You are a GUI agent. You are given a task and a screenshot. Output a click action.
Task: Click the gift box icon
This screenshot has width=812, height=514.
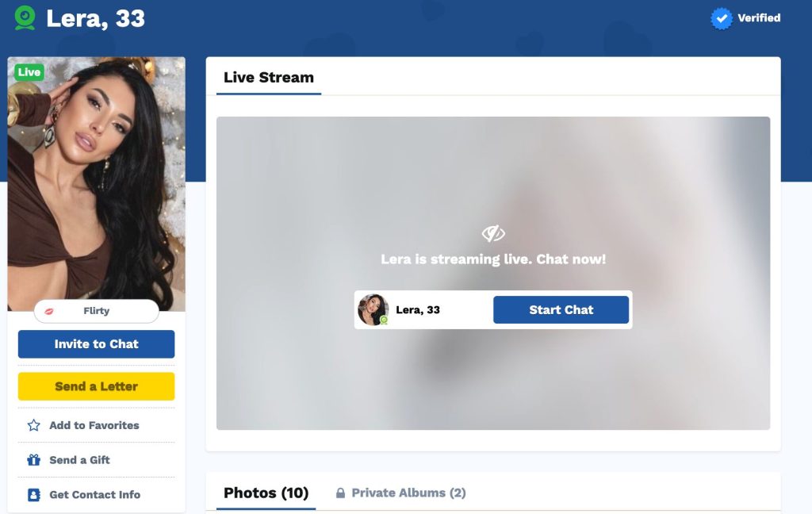[33, 459]
